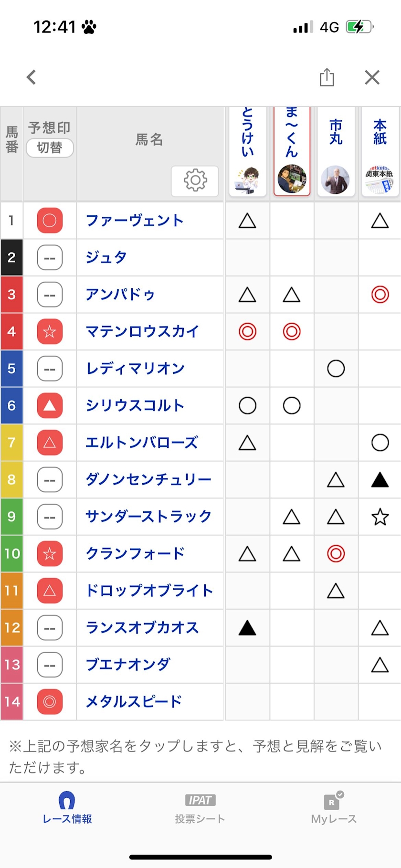Open 市丸 predictor column header
This screenshot has width=401, height=868.
(x=336, y=152)
